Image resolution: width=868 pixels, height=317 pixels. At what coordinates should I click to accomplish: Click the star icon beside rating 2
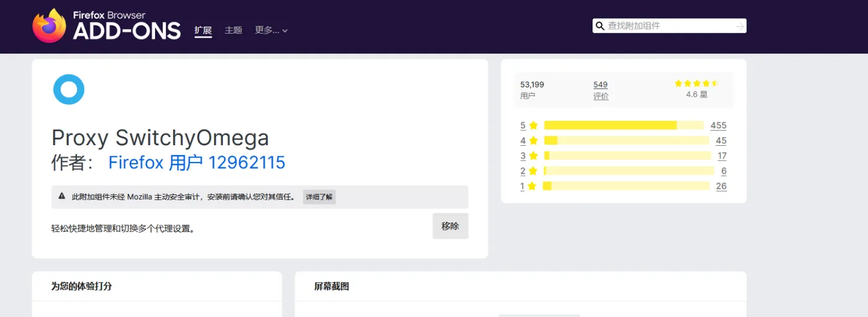pyautogui.click(x=533, y=171)
